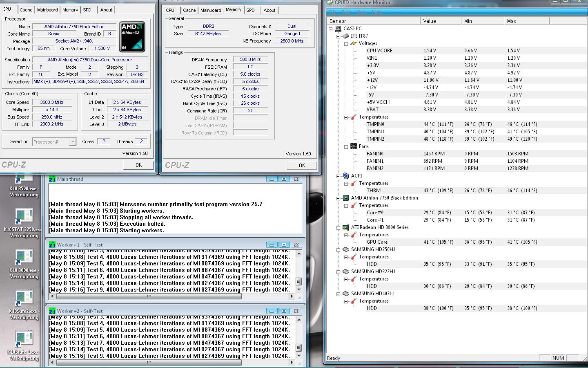Click the Min column header
Viewport: 588px width, 368px height.
(x=483, y=21)
